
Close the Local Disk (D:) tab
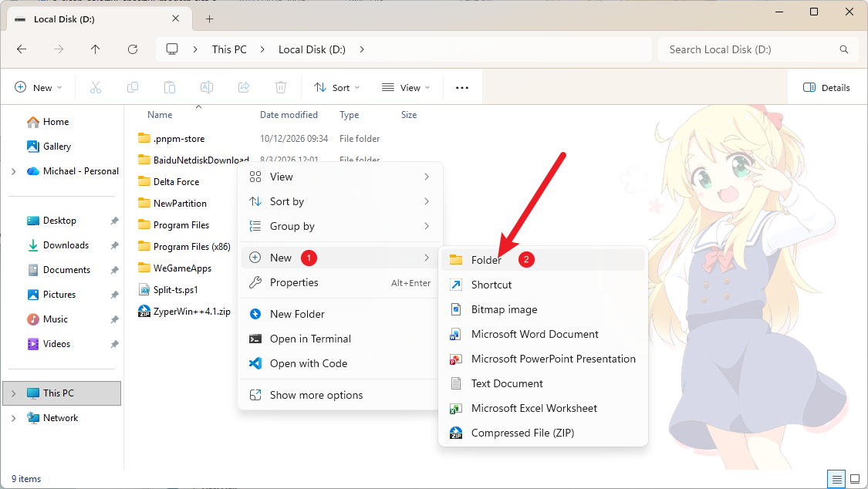(175, 19)
